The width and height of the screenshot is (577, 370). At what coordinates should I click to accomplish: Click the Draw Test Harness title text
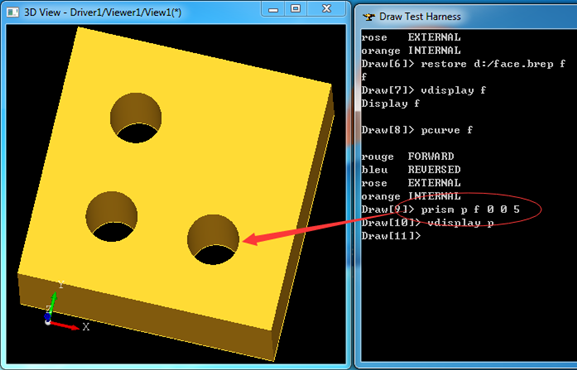click(x=420, y=17)
